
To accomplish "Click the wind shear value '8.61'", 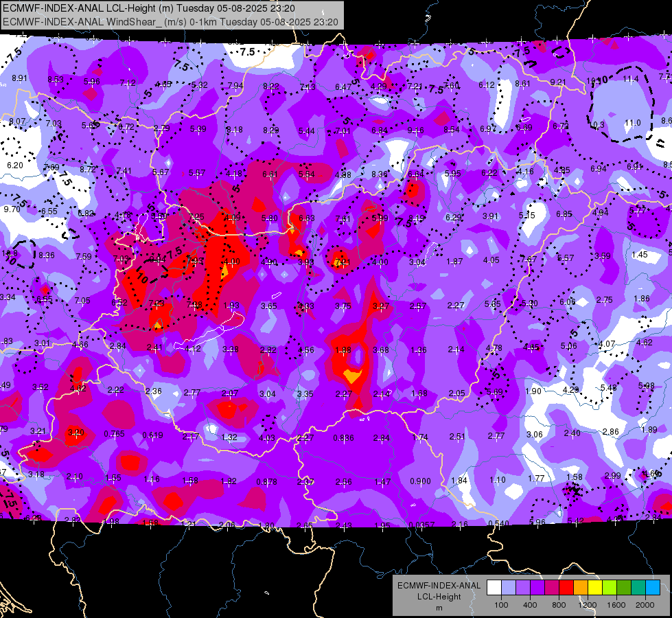I will (x=522, y=84).
